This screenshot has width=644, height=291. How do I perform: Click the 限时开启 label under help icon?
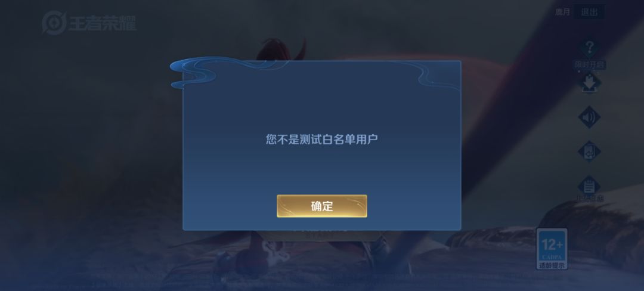coord(590,64)
